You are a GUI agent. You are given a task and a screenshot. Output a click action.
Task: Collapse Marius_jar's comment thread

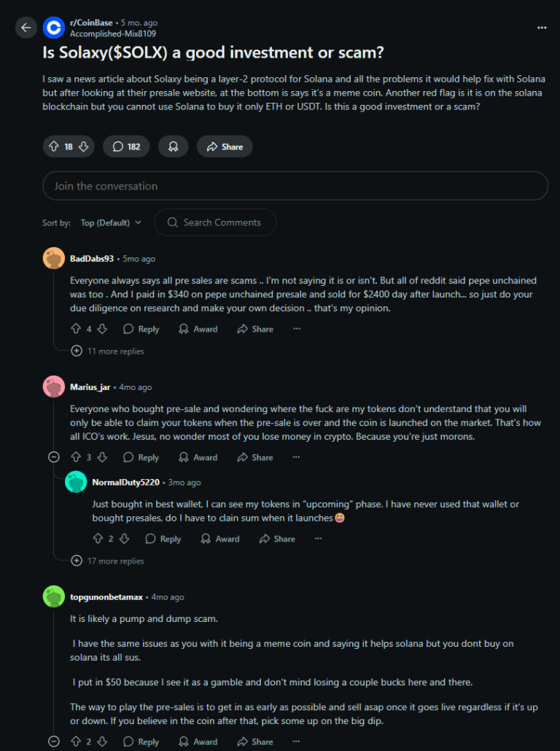pyautogui.click(x=54, y=457)
